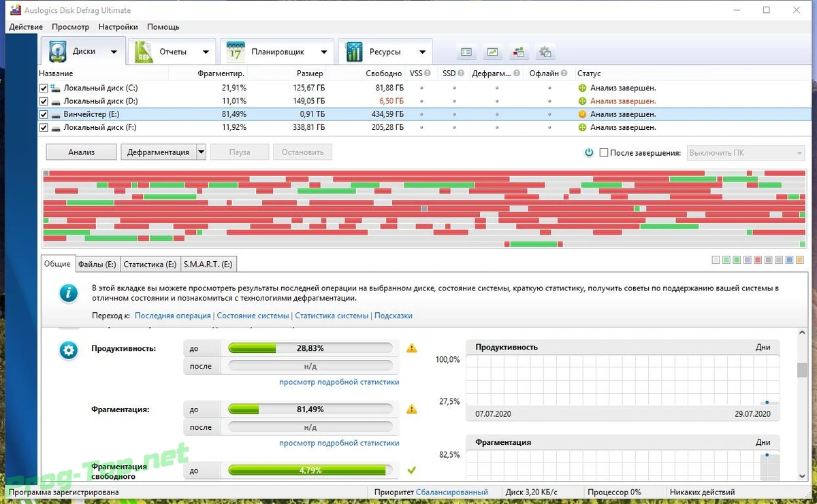Click the help icon next to Офлайн

tap(565, 73)
